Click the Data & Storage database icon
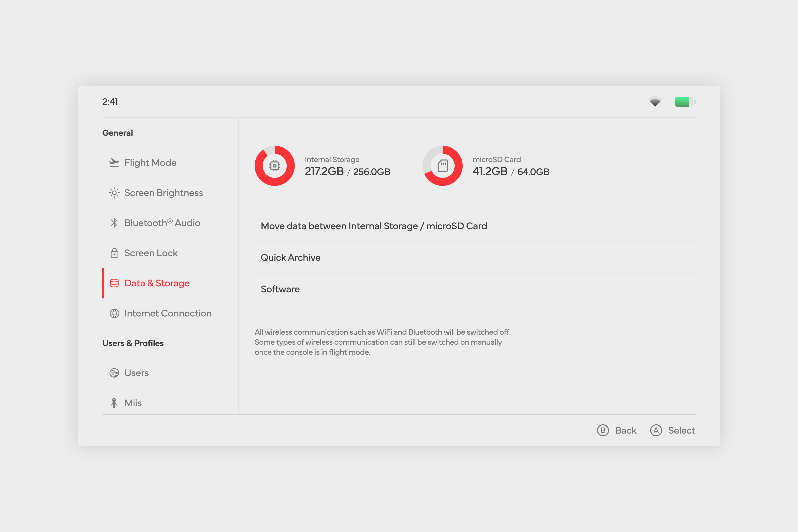798x532 pixels. 114,283
